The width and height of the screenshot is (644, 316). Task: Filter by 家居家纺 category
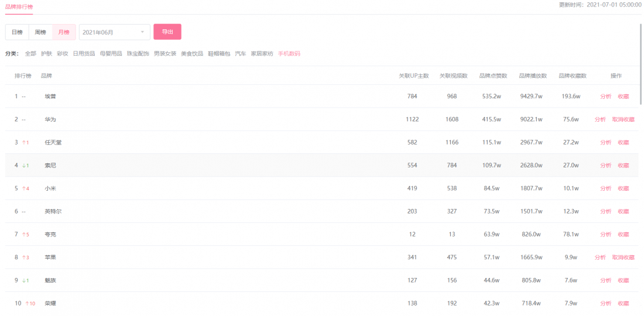click(262, 54)
